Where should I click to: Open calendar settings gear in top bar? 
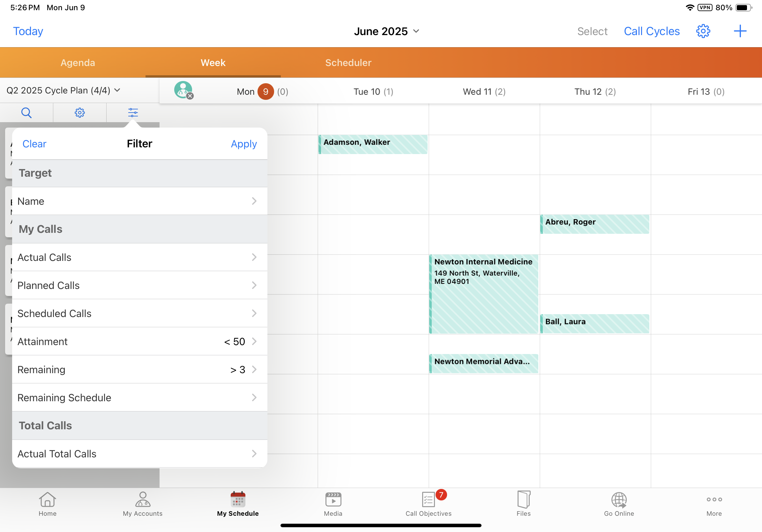(x=703, y=31)
